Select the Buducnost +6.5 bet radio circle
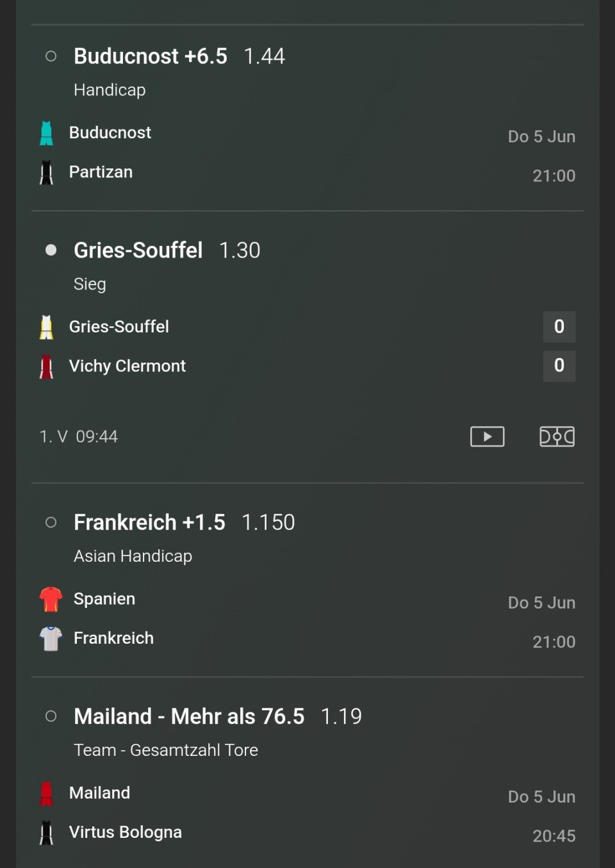615x868 pixels. point(51,56)
